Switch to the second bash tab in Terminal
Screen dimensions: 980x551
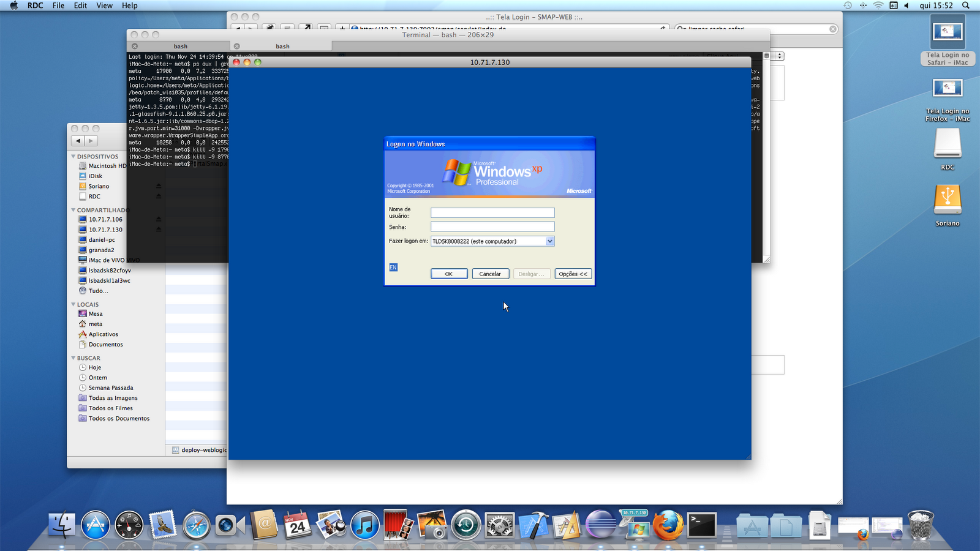282,45
